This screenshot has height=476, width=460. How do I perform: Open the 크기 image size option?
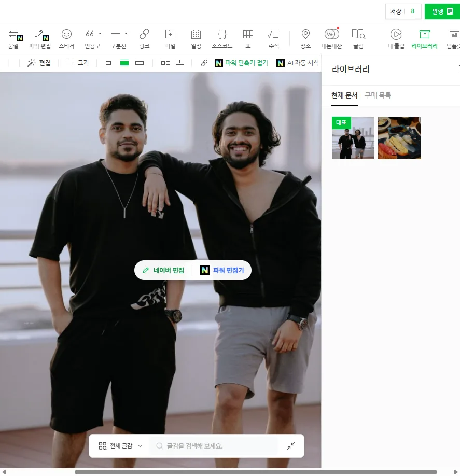(x=77, y=63)
